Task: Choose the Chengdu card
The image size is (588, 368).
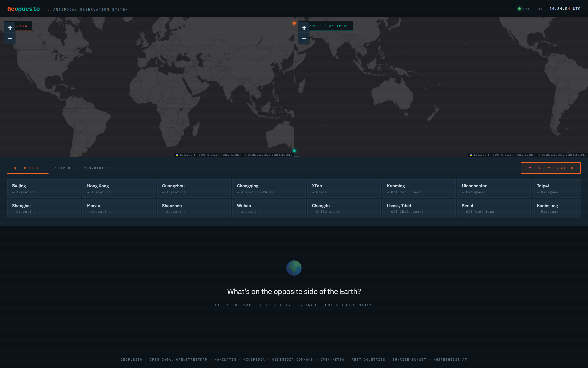Action: tap(344, 208)
